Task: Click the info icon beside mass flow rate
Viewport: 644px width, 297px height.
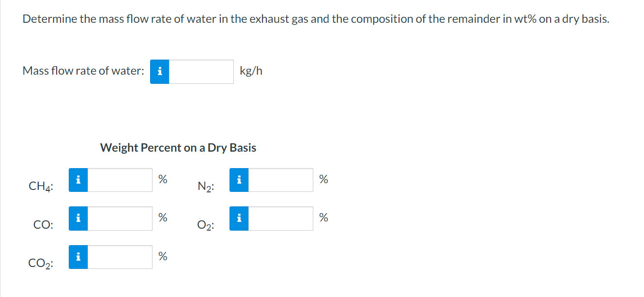Action: click(x=160, y=72)
